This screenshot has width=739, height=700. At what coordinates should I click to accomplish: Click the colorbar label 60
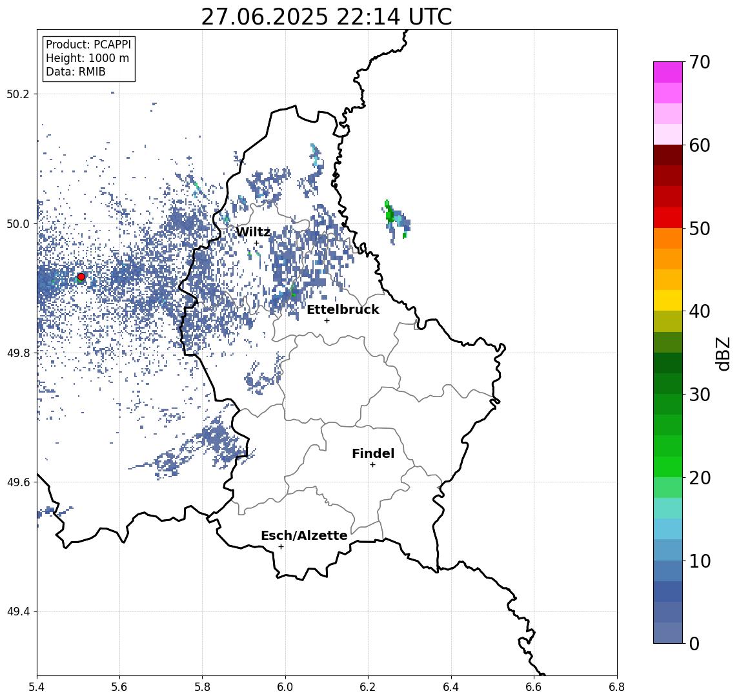[700, 145]
